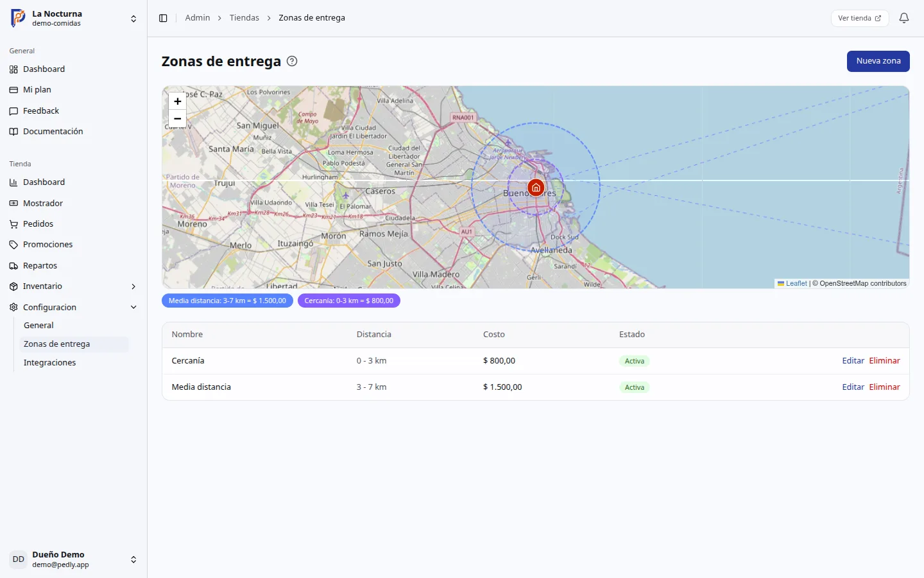Click the Pedidos shopping cart icon

pyautogui.click(x=13, y=224)
